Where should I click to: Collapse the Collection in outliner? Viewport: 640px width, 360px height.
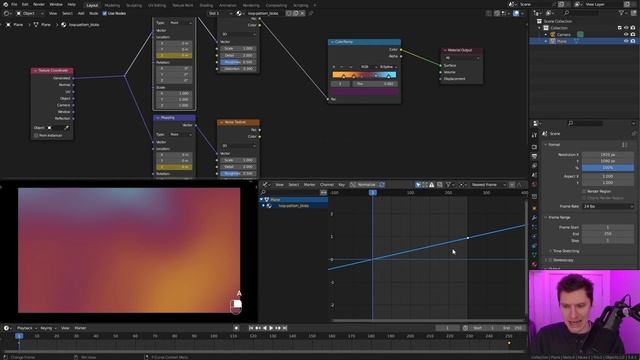(539, 28)
